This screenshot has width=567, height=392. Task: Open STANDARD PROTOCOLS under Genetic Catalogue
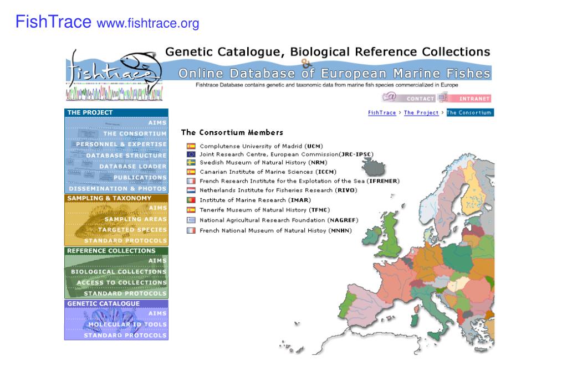tap(125, 336)
